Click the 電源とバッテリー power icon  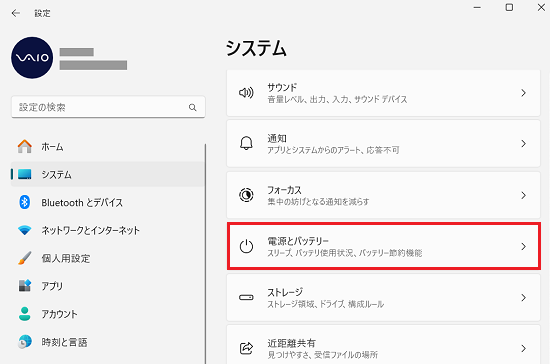click(x=246, y=246)
